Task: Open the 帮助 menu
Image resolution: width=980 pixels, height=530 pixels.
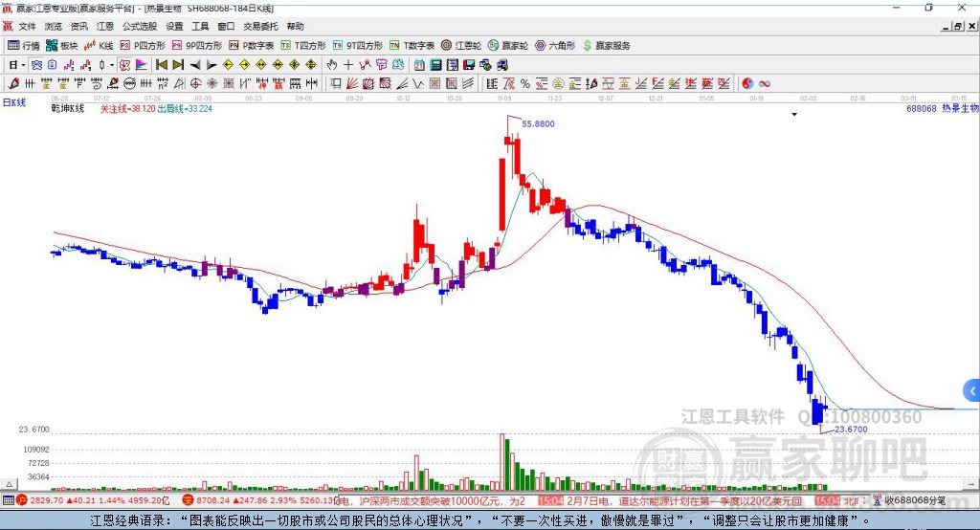Action: [295, 26]
